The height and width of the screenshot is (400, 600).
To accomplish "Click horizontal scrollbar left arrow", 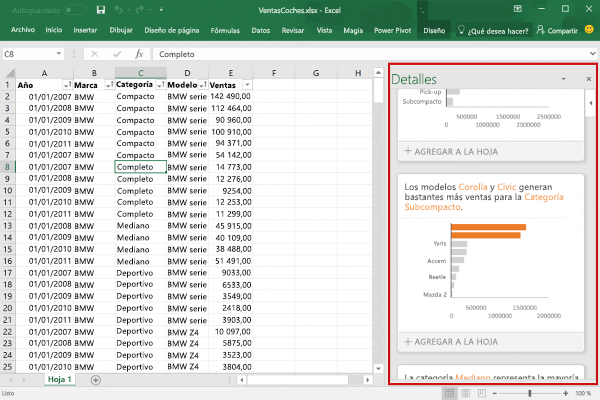I will [x=241, y=380].
